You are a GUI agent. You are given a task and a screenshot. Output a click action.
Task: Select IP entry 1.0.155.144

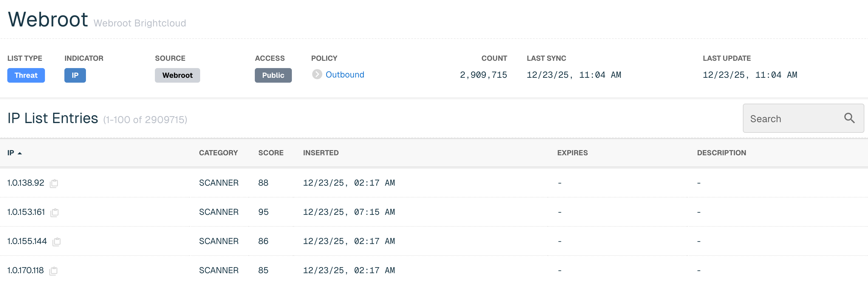tap(27, 241)
